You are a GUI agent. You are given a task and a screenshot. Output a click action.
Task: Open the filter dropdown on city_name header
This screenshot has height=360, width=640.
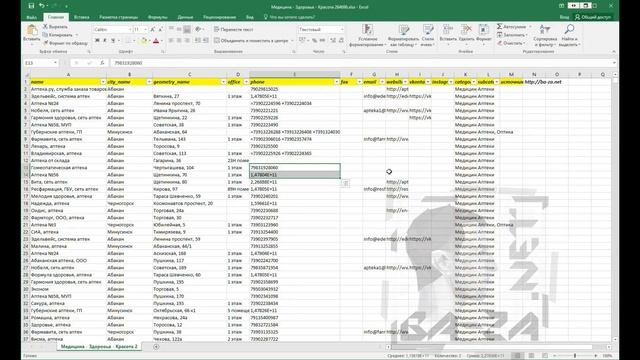pos(149,82)
